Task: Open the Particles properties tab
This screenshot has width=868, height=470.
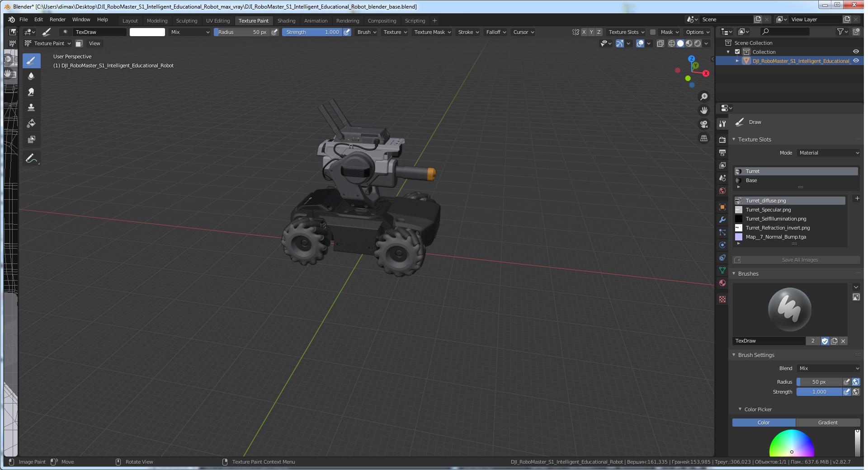Action: click(722, 232)
